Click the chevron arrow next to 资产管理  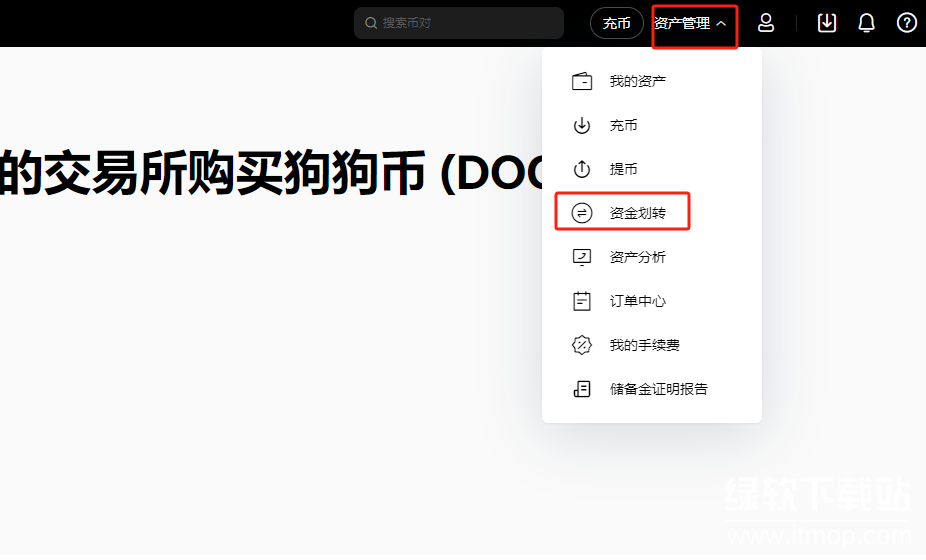pos(721,24)
